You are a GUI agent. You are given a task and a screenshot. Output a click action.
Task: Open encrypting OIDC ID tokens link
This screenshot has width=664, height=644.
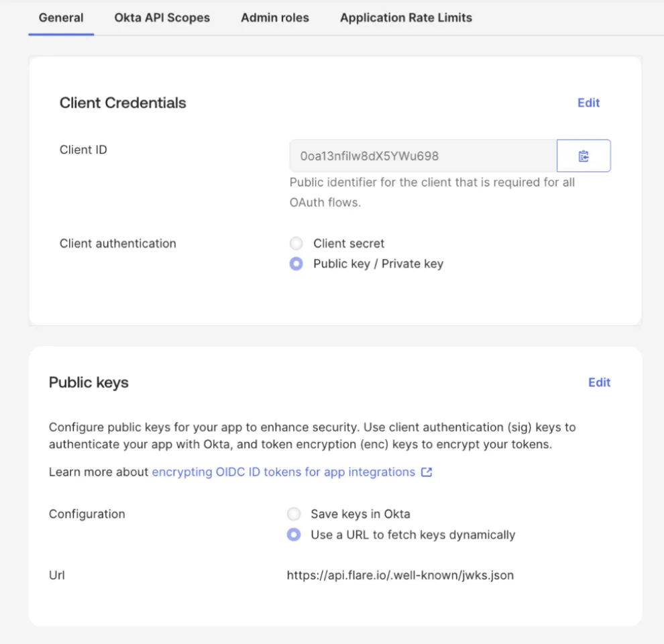click(x=284, y=472)
